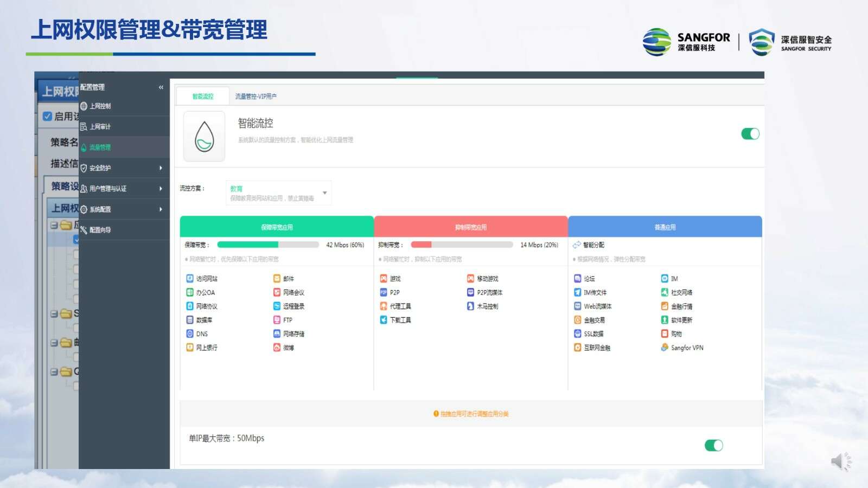Click the 远程登录 app icon
Image resolution: width=868 pixels, height=488 pixels.
click(x=277, y=306)
